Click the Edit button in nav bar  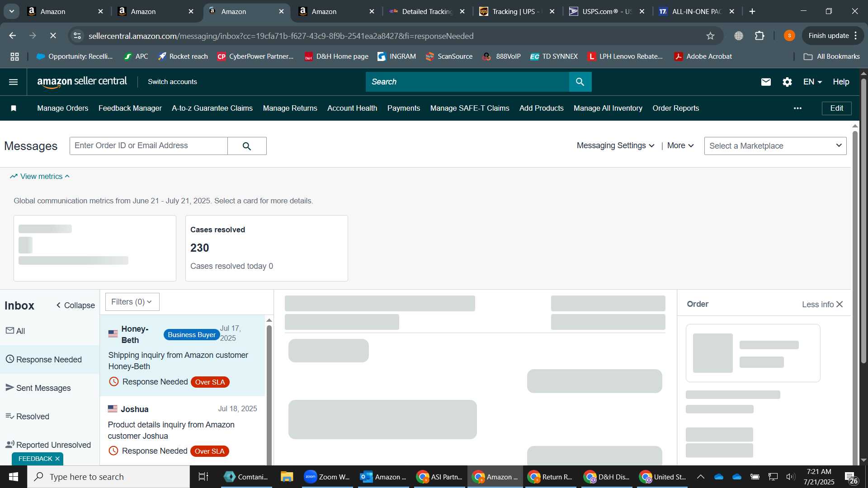[x=837, y=108]
